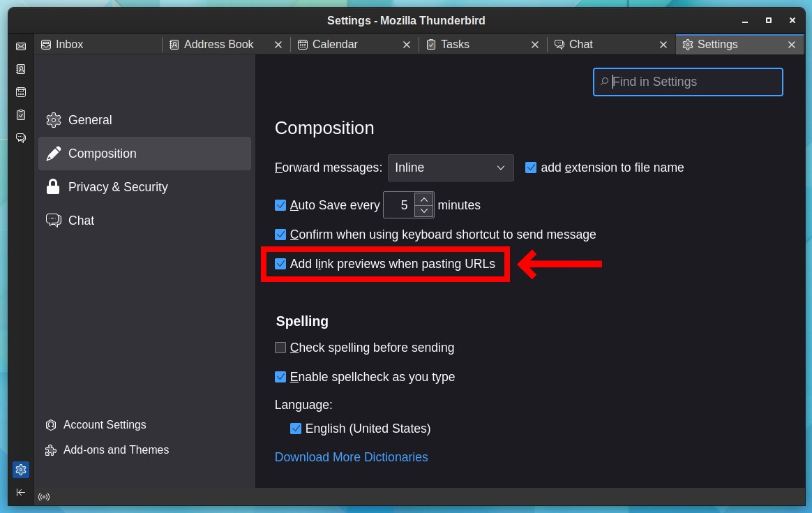The width and height of the screenshot is (812, 513).
Task: Click the gear icon beside General
Action: [x=53, y=120]
